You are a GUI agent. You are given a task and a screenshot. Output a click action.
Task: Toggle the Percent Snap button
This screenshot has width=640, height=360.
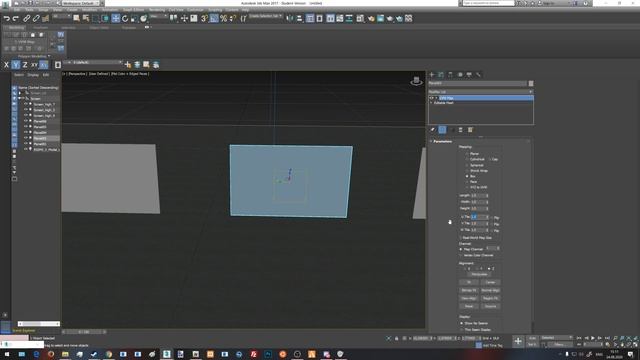click(223, 18)
